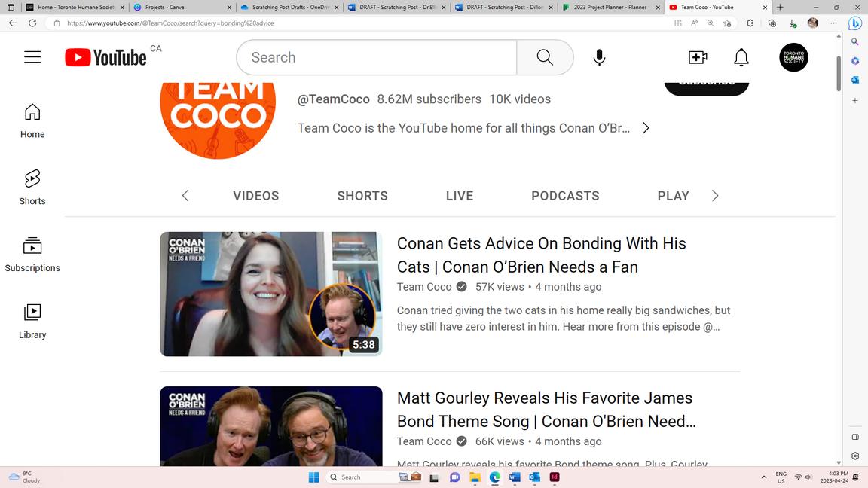This screenshot has width=868, height=488.
Task: Open Team Coco link under cats video
Action: tap(424, 287)
